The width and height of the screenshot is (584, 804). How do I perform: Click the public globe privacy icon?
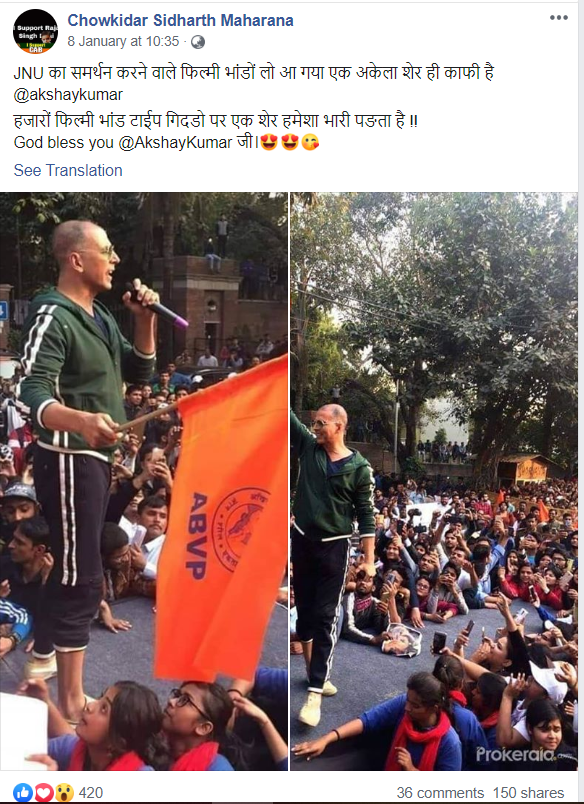pos(198,42)
